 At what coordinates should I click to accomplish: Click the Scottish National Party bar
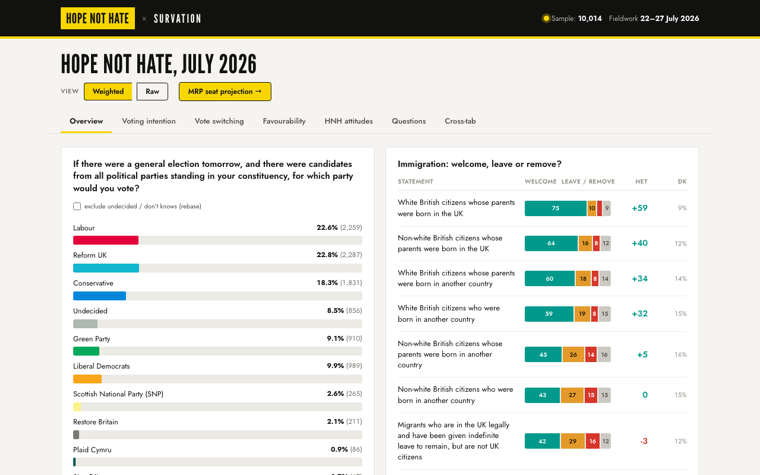[77, 407]
